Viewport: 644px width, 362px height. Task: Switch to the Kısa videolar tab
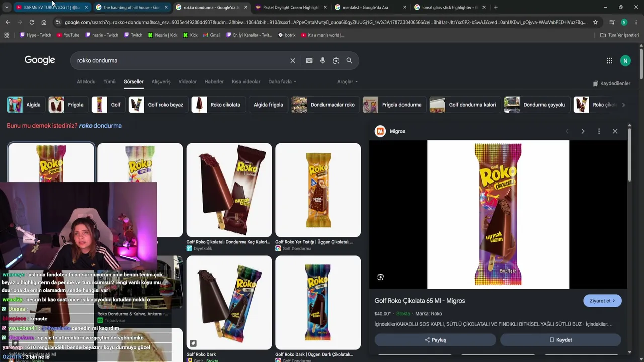pyautogui.click(x=246, y=82)
